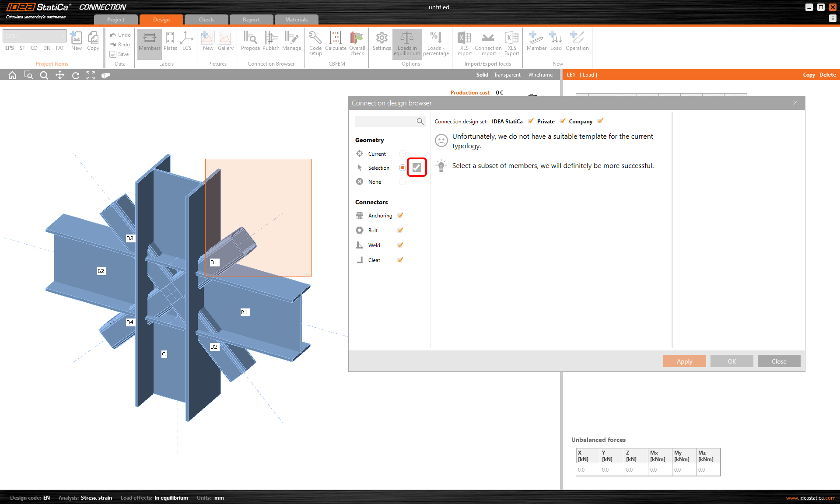Uncheck the Bolt connectors checkbox
This screenshot has width=840, height=504.
coord(400,230)
